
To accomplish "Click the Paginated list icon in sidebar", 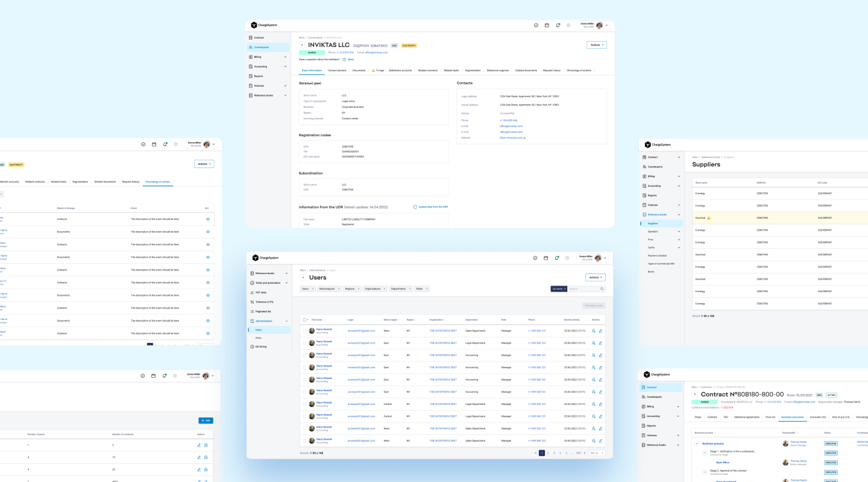I will (252, 311).
